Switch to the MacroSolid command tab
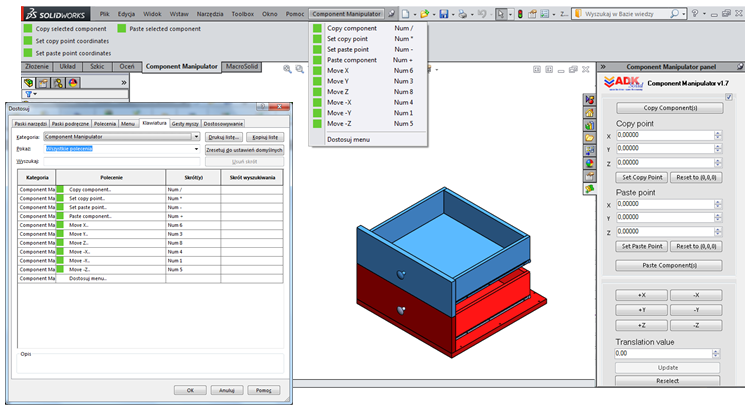 242,66
